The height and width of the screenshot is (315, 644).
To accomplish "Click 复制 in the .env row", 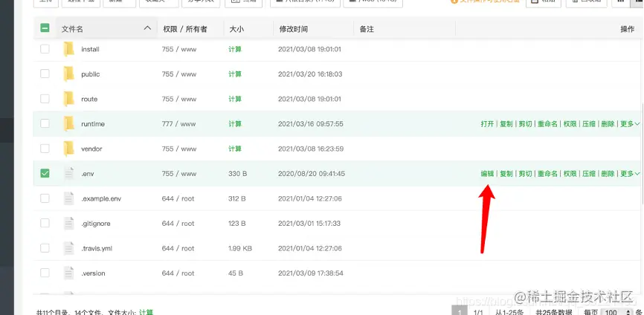I will (506, 174).
